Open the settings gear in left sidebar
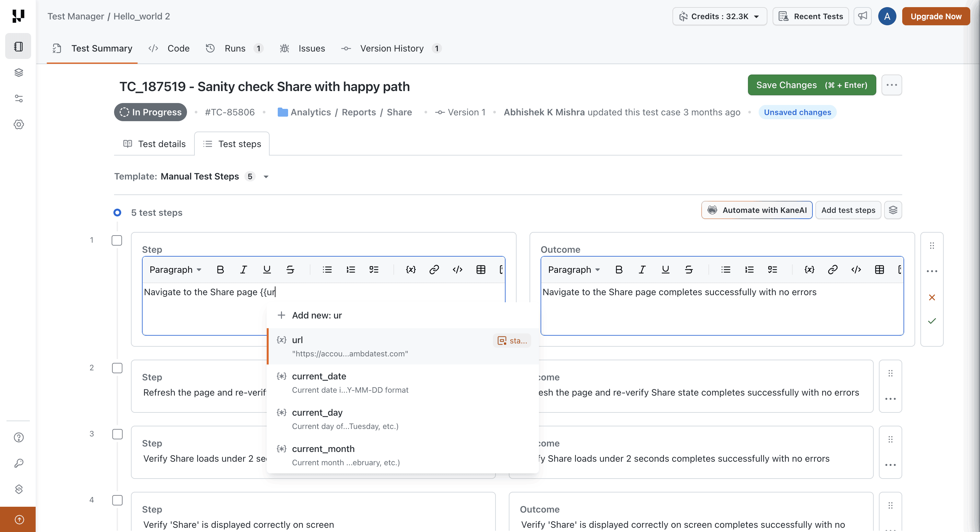 click(x=19, y=124)
